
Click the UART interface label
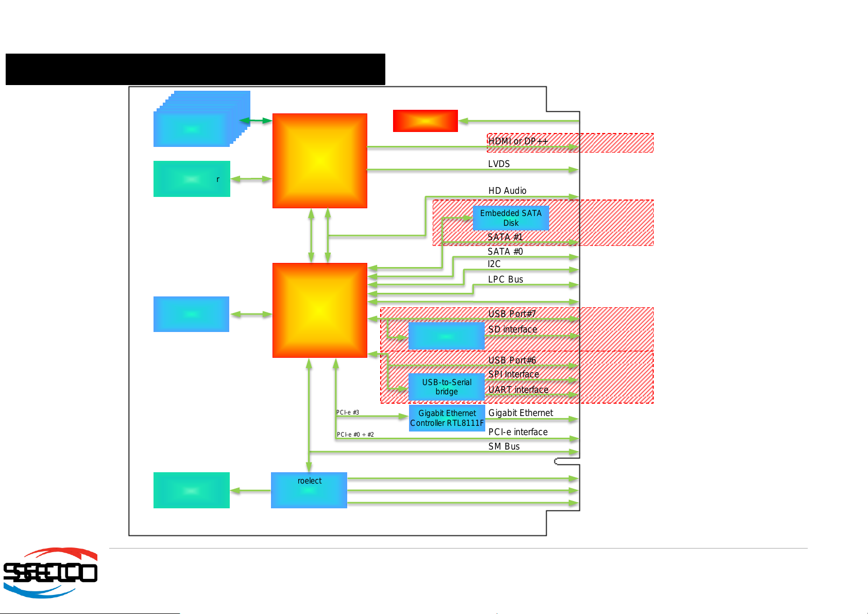518,390
